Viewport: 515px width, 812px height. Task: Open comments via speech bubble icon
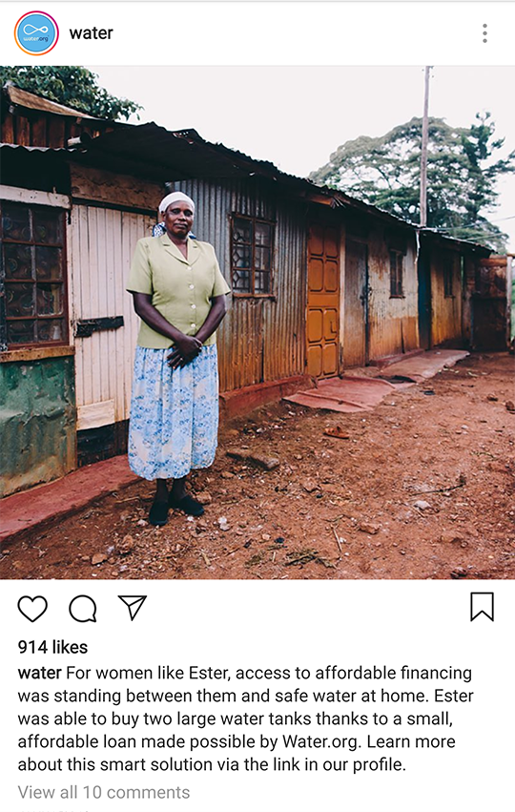83,608
